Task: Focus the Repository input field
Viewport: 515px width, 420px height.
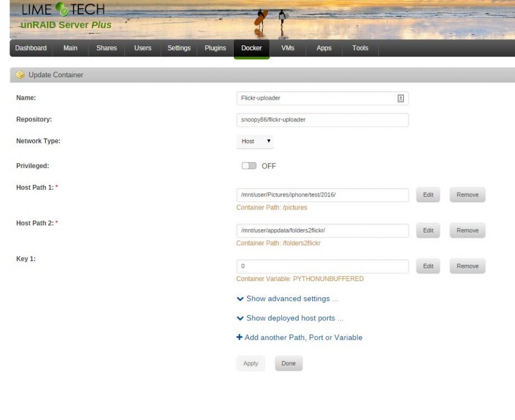Action: 323,120
